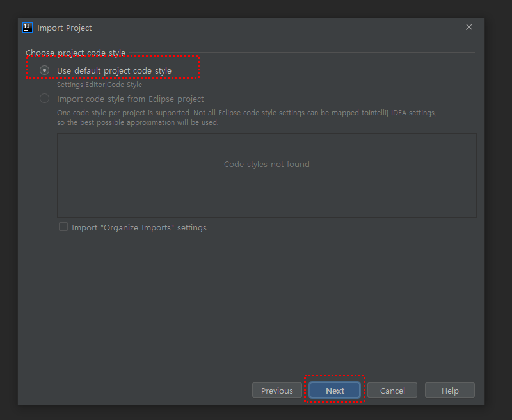Click the "One code style per project" description
This screenshot has height=420, width=512.
[246, 118]
